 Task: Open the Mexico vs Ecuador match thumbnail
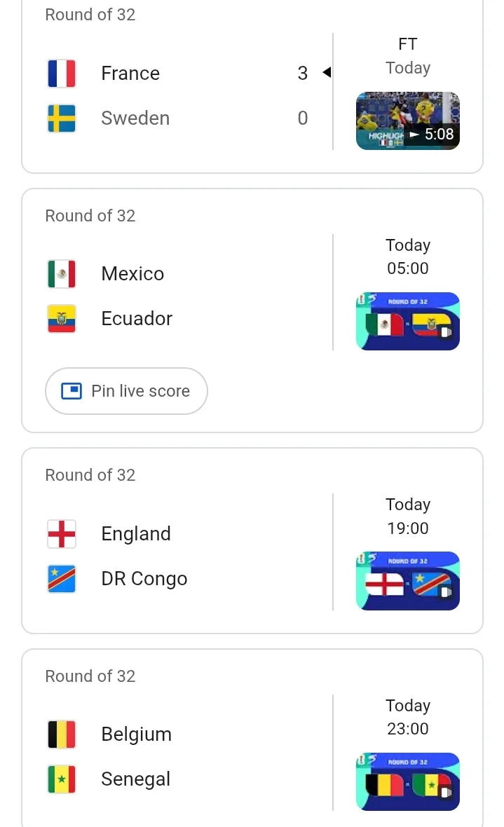pyautogui.click(x=408, y=321)
